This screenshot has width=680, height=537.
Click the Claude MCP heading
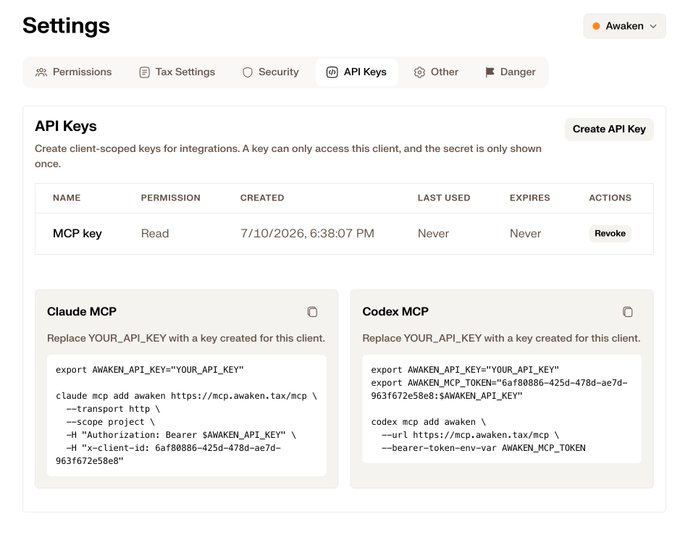(x=82, y=311)
